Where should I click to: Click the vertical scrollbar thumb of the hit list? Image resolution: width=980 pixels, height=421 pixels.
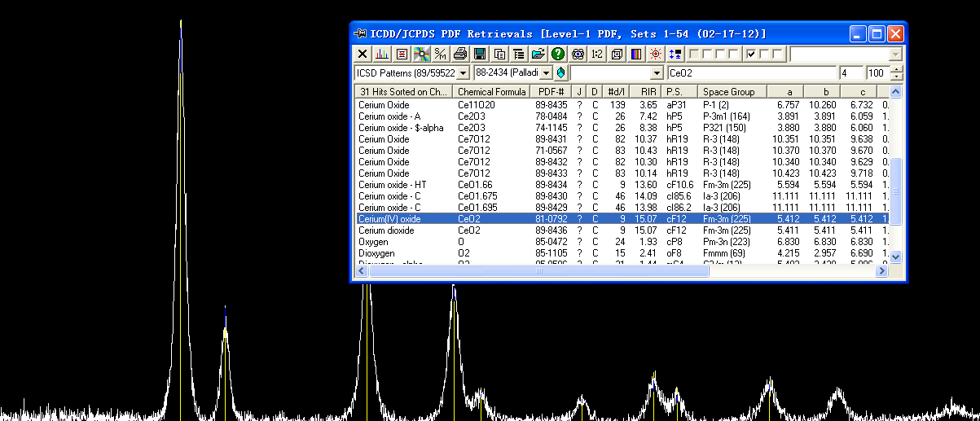(x=896, y=191)
